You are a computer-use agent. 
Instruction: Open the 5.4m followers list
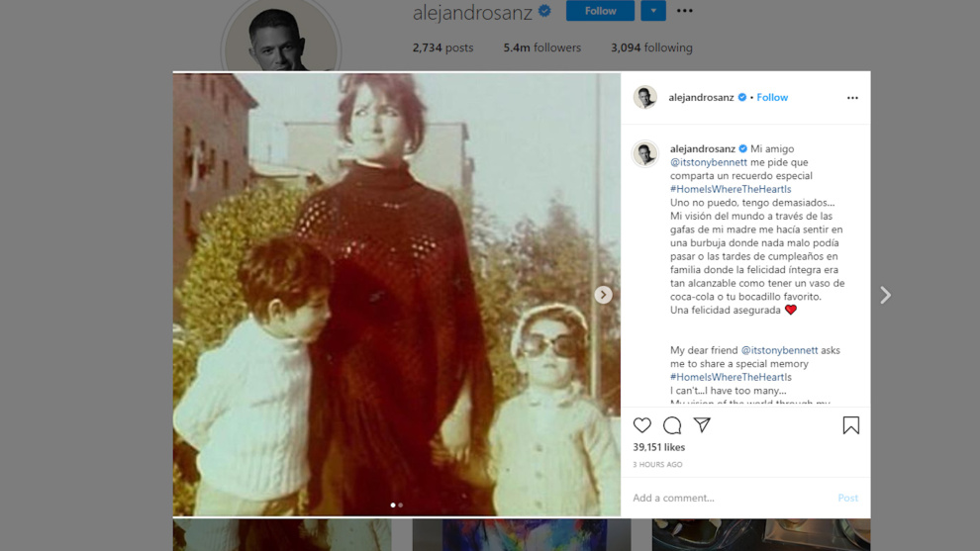(x=541, y=47)
